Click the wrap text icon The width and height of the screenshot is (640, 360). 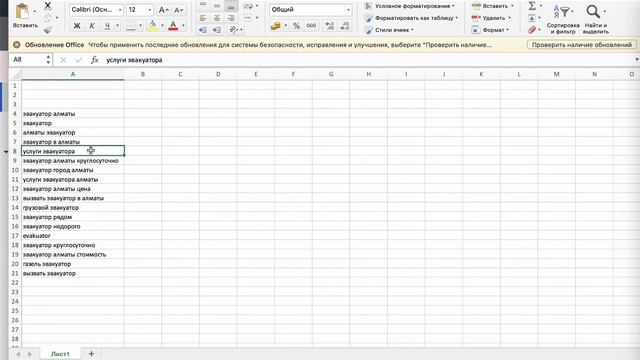tap(248, 6)
